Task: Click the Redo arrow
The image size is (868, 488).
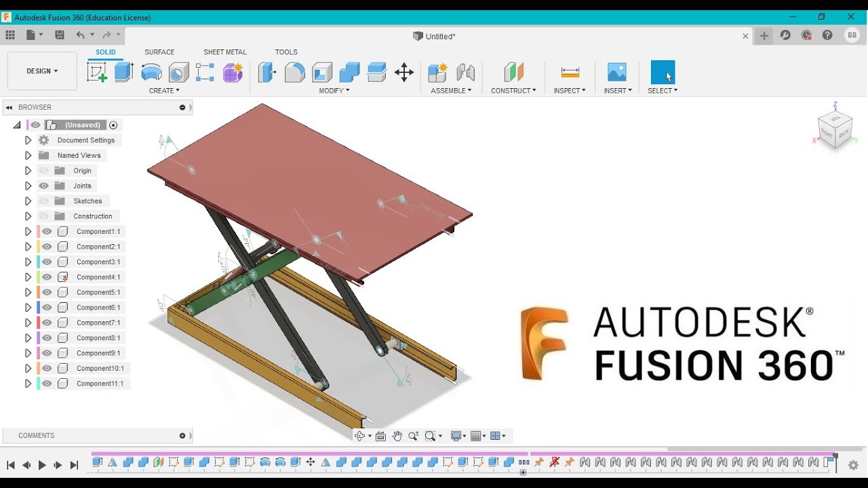Action: 106,35
